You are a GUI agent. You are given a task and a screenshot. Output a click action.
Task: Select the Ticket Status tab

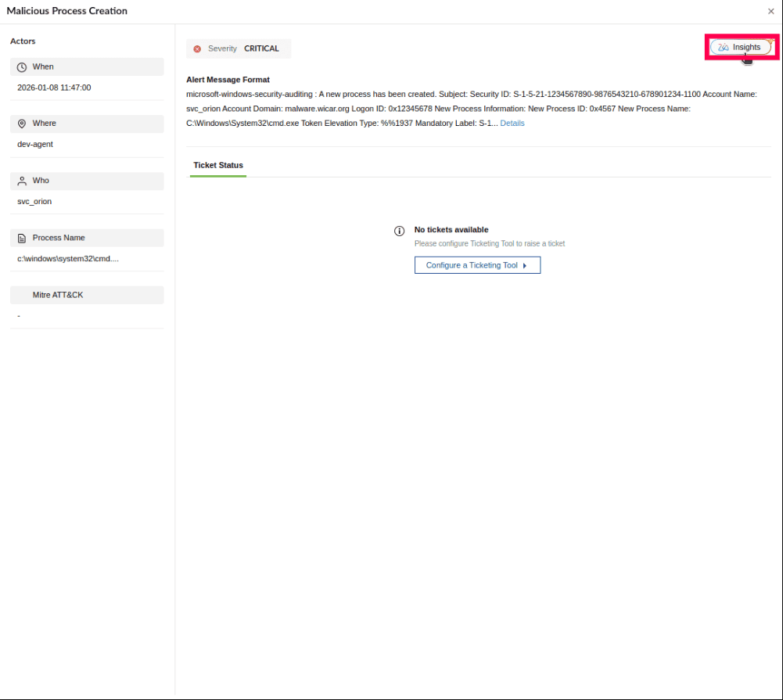tap(218, 165)
